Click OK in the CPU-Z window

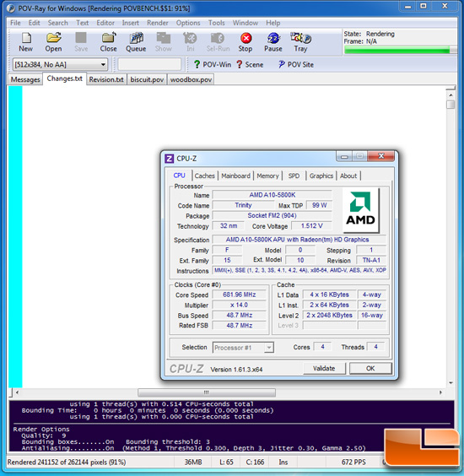pyautogui.click(x=370, y=368)
